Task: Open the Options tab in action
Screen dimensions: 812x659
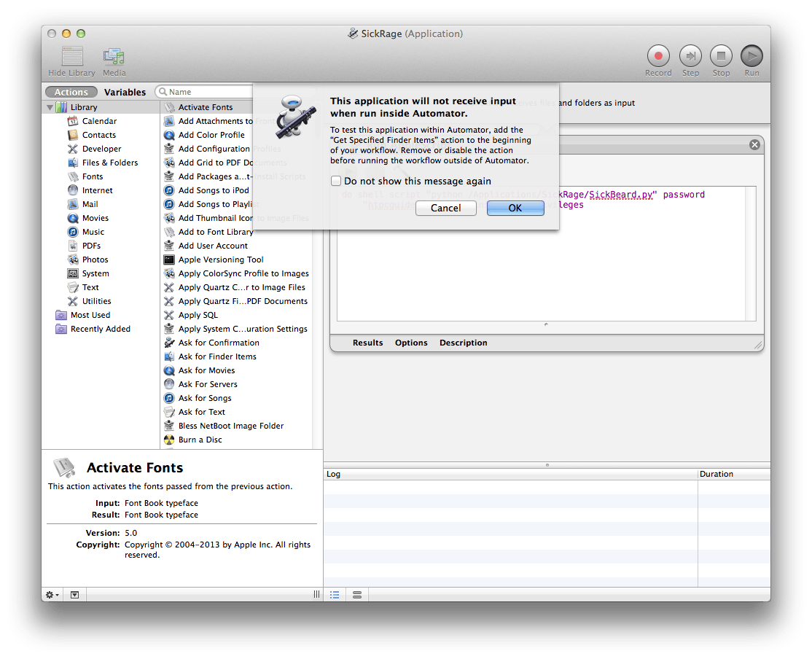Action: pos(411,343)
